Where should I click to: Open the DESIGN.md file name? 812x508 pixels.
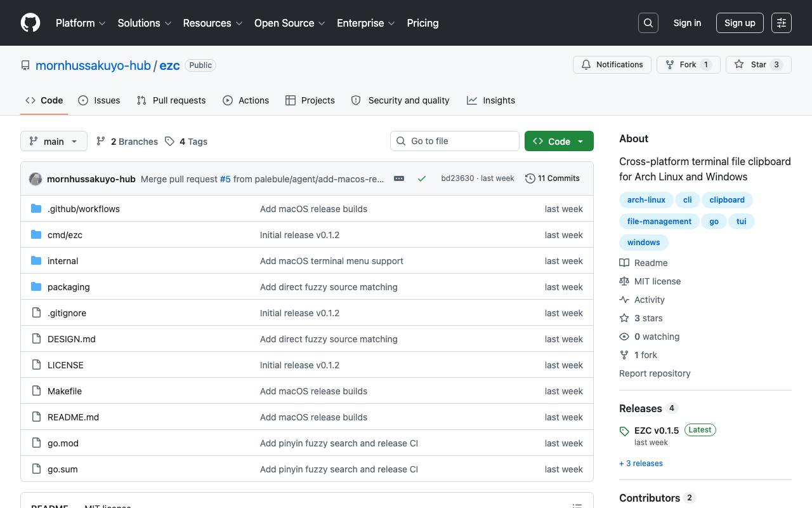tap(72, 339)
